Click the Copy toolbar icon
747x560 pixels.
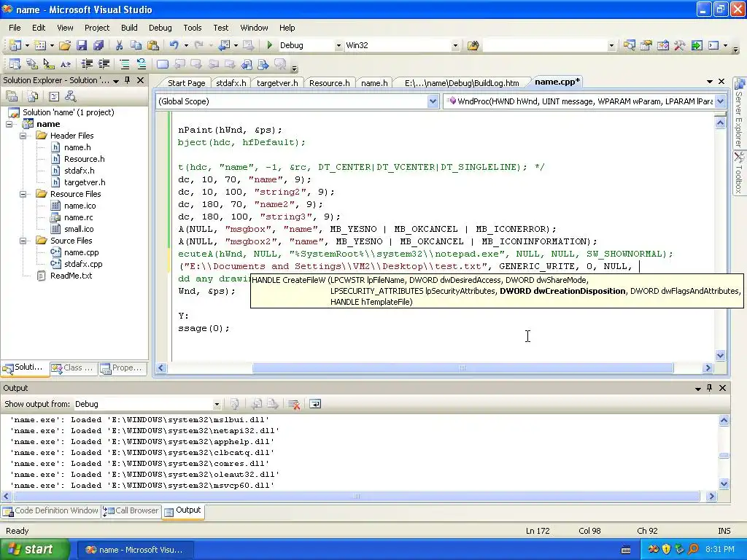(x=136, y=45)
